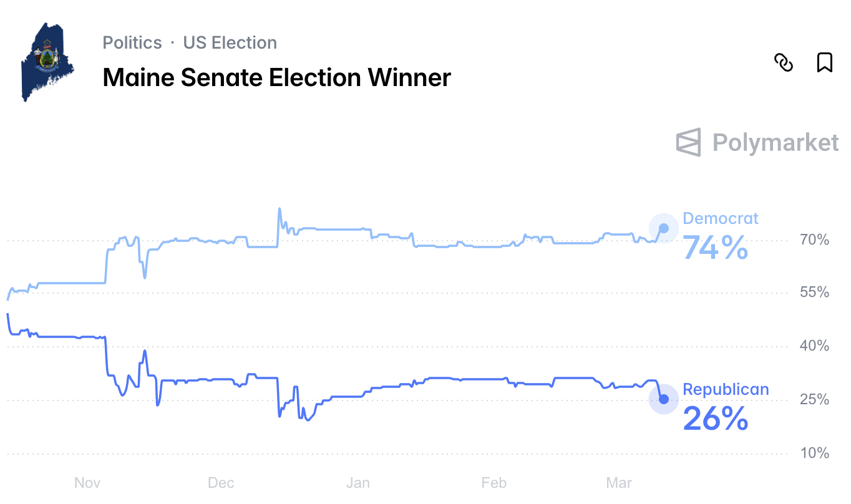Click the Feb label on time axis

coord(494,483)
